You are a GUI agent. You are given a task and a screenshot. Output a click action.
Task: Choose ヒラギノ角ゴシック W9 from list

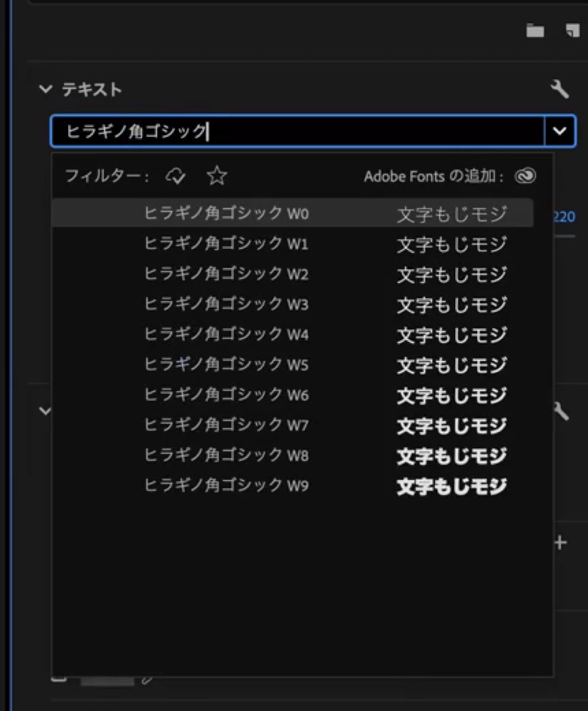[293, 485]
